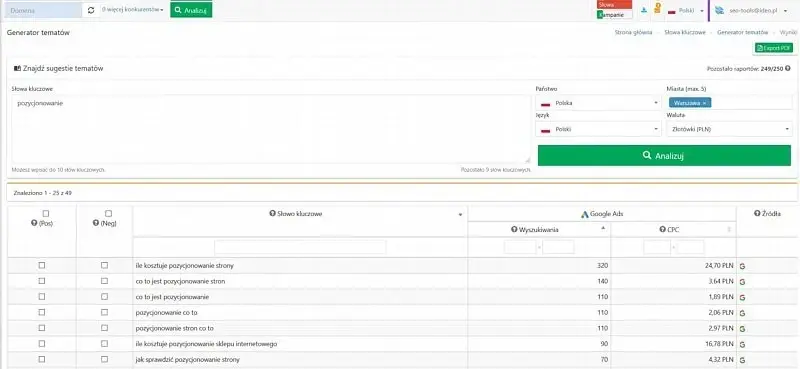
Task: Click the Wyszukiwania minimum filter input
Action: [520, 248]
